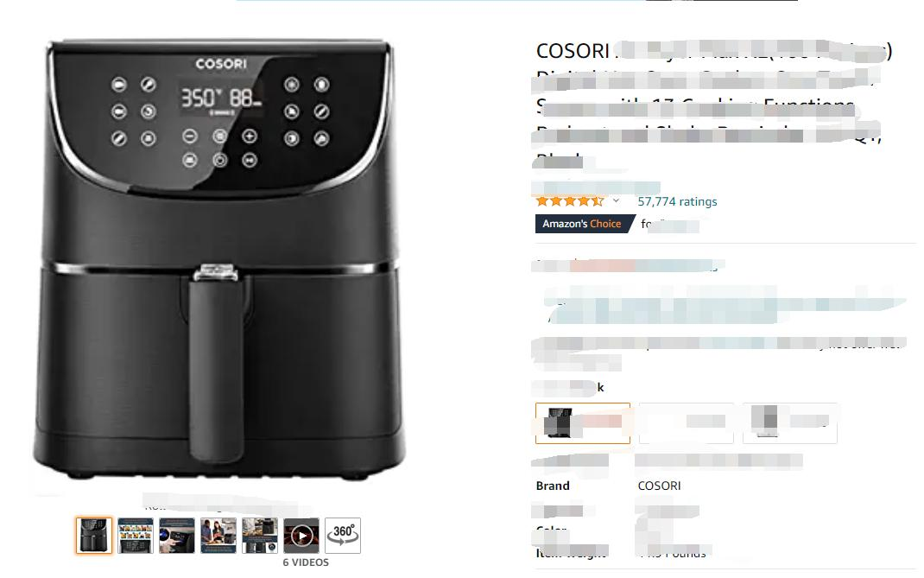The height and width of the screenshot is (578, 924).
Task: Expand the star rating breakdown chevron
Action: coord(616,201)
